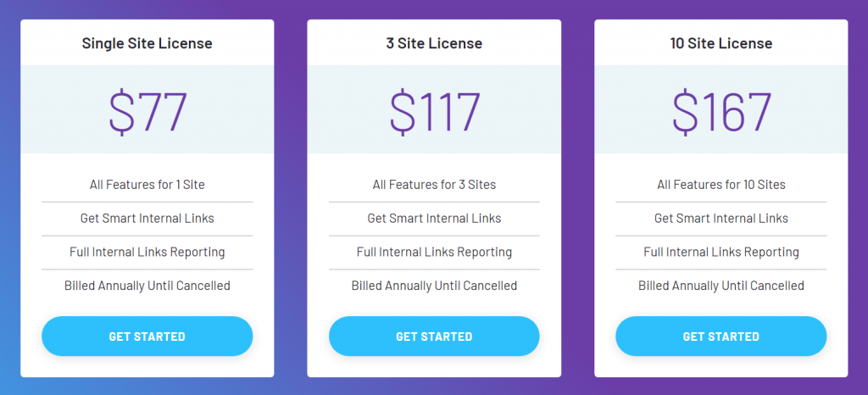Click Get Smart Internal Links in $167 plan

click(x=721, y=219)
